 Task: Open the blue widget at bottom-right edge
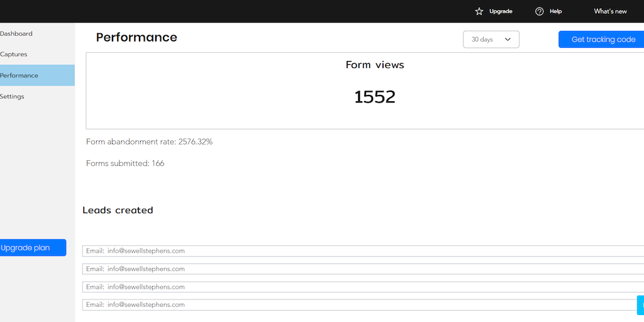coord(640,305)
